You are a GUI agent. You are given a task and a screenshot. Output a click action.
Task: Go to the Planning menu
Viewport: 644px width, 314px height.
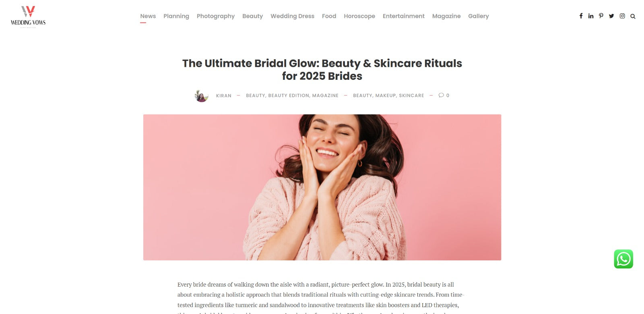pos(176,16)
